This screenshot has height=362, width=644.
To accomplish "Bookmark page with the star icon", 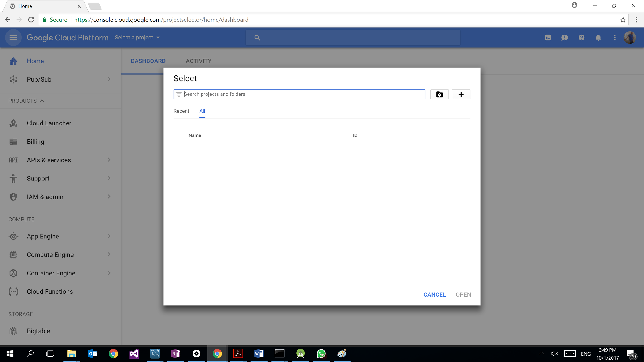I will click(x=623, y=20).
